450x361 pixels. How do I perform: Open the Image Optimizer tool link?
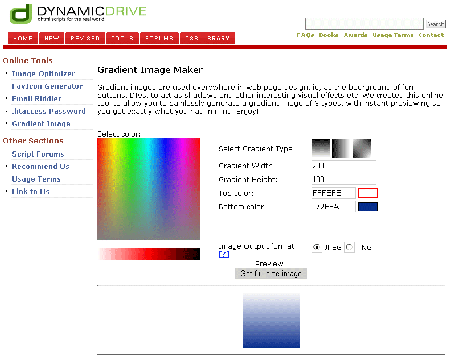43,73
